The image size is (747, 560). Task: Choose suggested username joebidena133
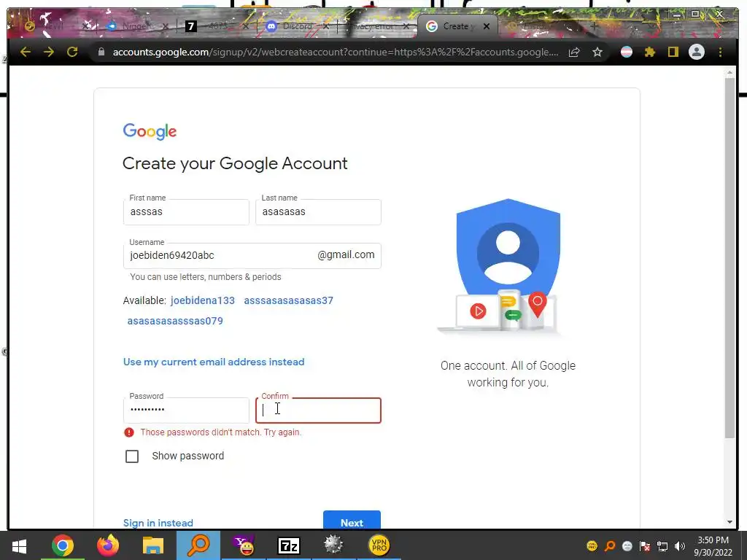(203, 300)
